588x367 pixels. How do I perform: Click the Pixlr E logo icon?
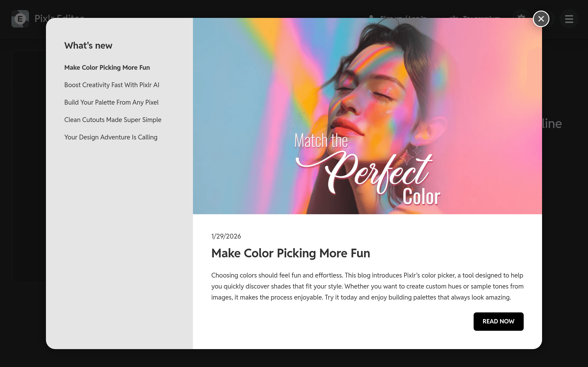[20, 19]
